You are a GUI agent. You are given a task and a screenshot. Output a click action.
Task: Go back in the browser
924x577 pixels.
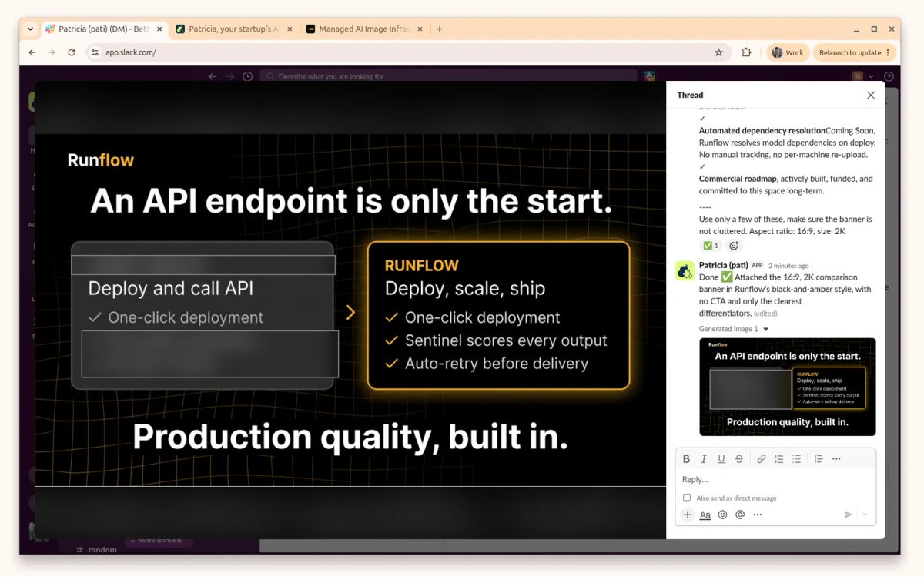(32, 52)
